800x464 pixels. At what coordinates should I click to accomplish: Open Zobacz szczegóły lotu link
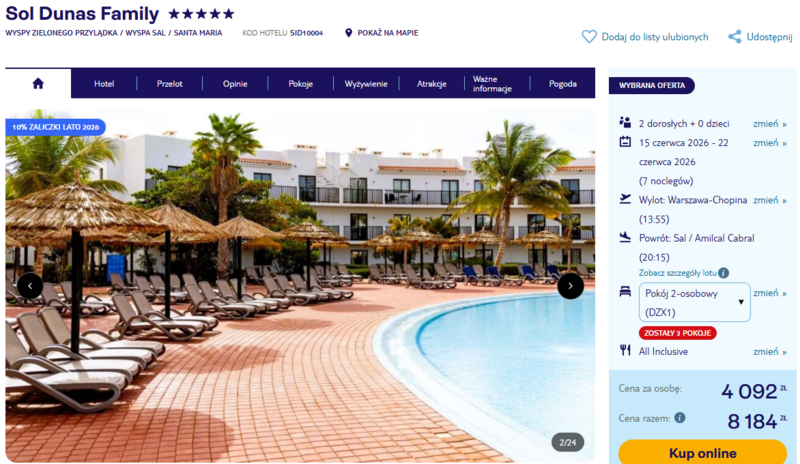[x=678, y=273]
